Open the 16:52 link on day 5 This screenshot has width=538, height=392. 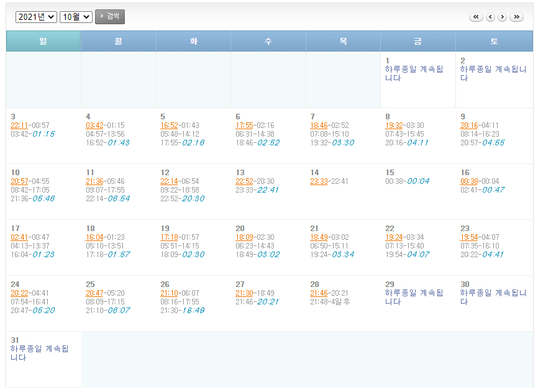pos(169,125)
